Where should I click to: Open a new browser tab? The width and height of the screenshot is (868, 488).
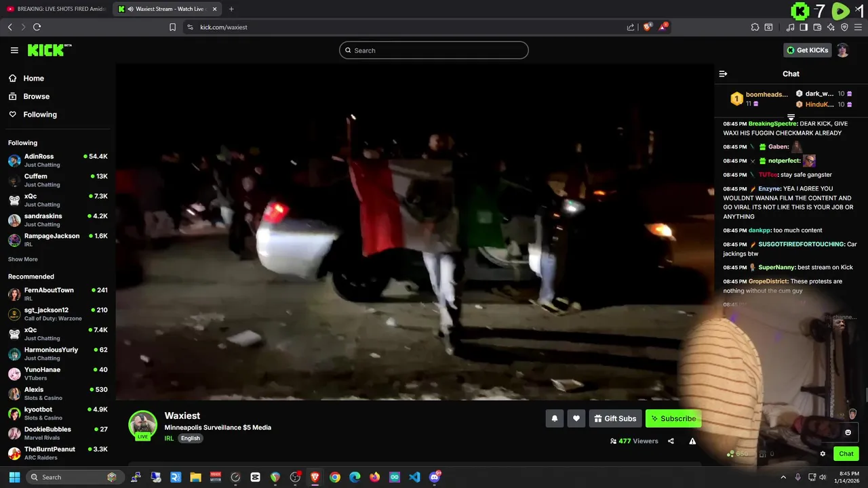231,9
